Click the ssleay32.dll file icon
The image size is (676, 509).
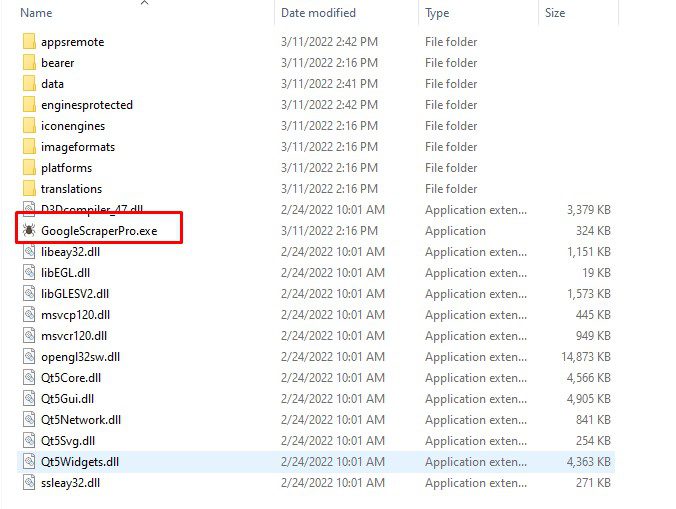tap(29, 483)
